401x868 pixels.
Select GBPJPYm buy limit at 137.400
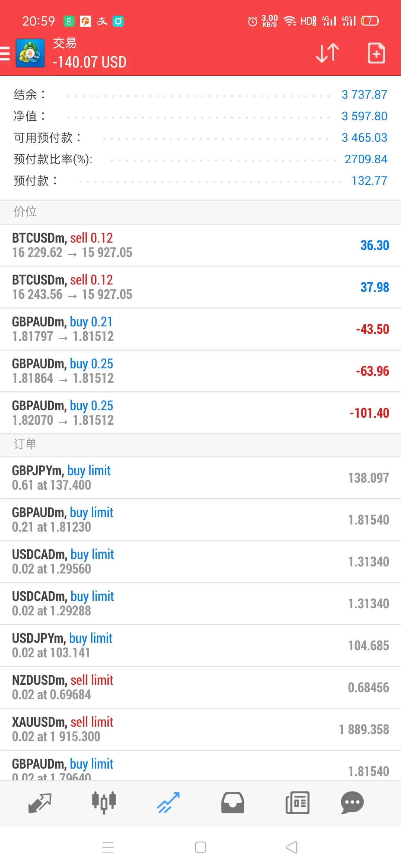pos(200,478)
